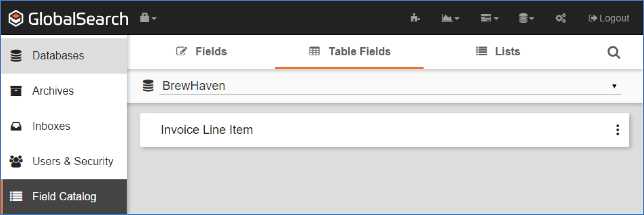Switch to the Fields tab
This screenshot has height=215, width=644.
coord(202,51)
